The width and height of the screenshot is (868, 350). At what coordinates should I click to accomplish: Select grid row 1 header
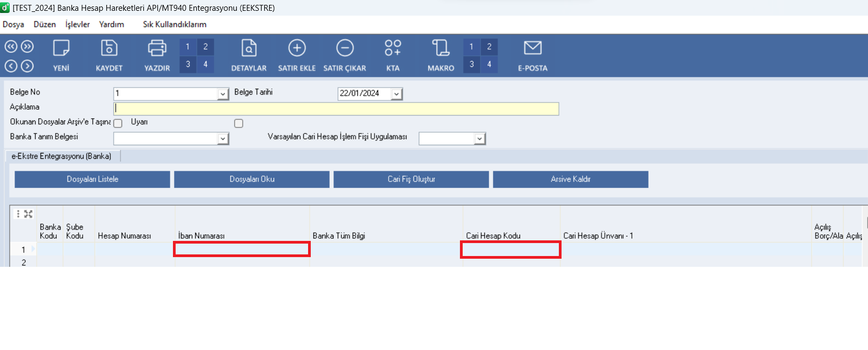23,250
